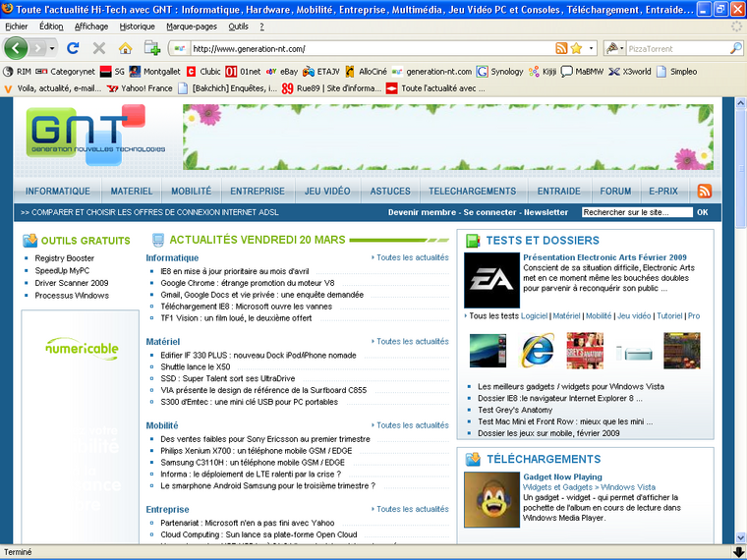Click the Se connecter link
Viewport: 747px width, 560px height.
click(x=489, y=212)
